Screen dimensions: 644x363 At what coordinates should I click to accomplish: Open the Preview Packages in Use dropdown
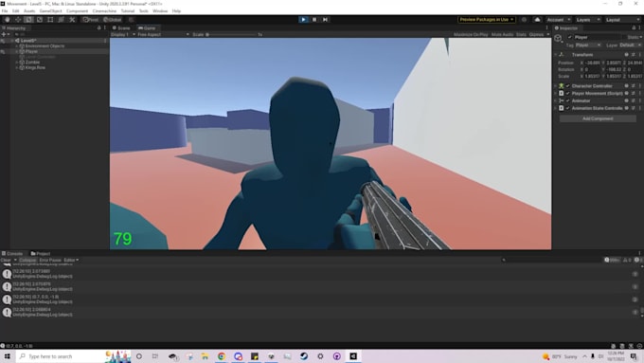486,19
